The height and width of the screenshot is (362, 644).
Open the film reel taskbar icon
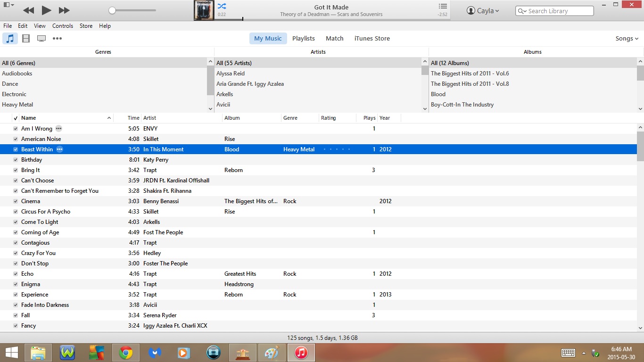pos(214,353)
